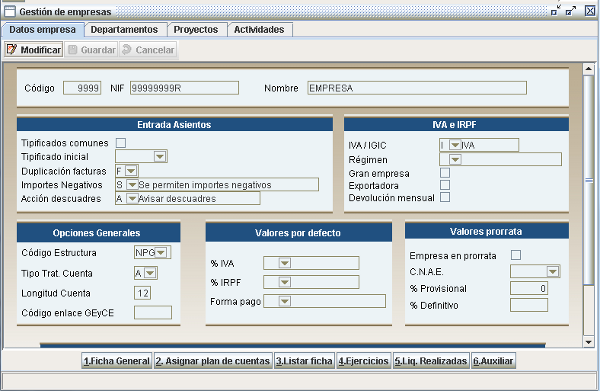Image resolution: width=600 pixels, height=391 pixels.
Task: Click the 1.Ficha General button
Action: (117, 361)
